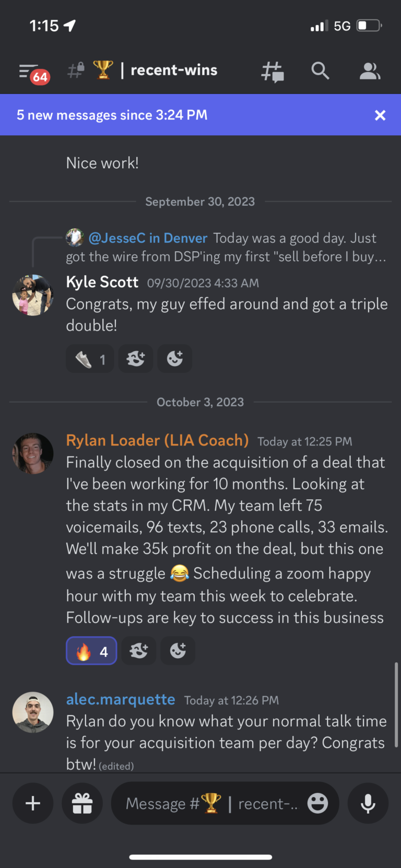Image resolution: width=401 pixels, height=868 pixels.
Task: Open the channel list menu with 64 badge
Action: tap(32, 72)
